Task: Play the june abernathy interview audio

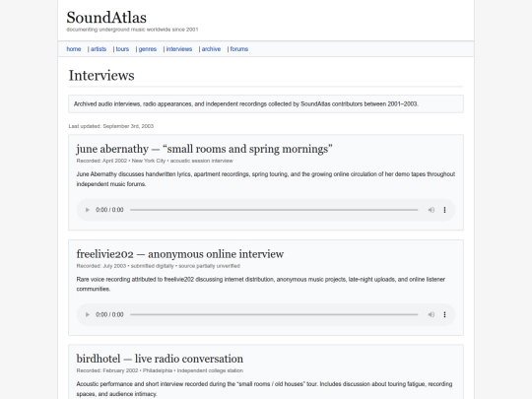Action: [x=88, y=210]
